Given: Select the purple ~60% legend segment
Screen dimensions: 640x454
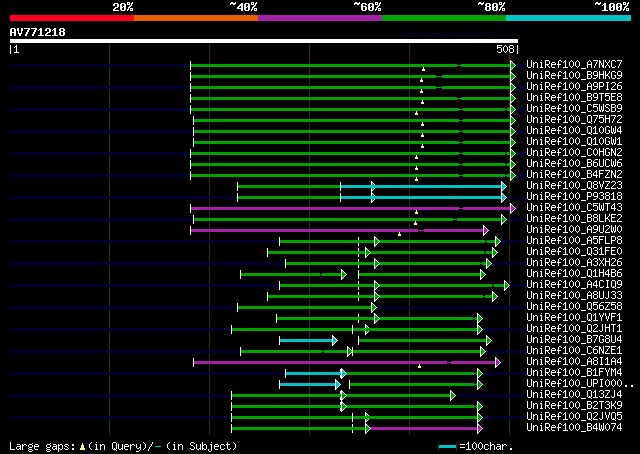Looking at the screenshot, I should tap(320, 18).
